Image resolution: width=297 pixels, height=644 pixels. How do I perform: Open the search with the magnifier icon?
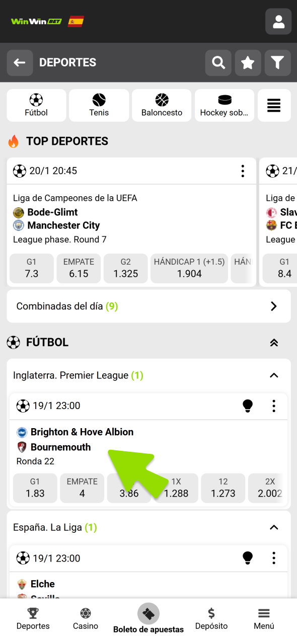pyautogui.click(x=218, y=62)
